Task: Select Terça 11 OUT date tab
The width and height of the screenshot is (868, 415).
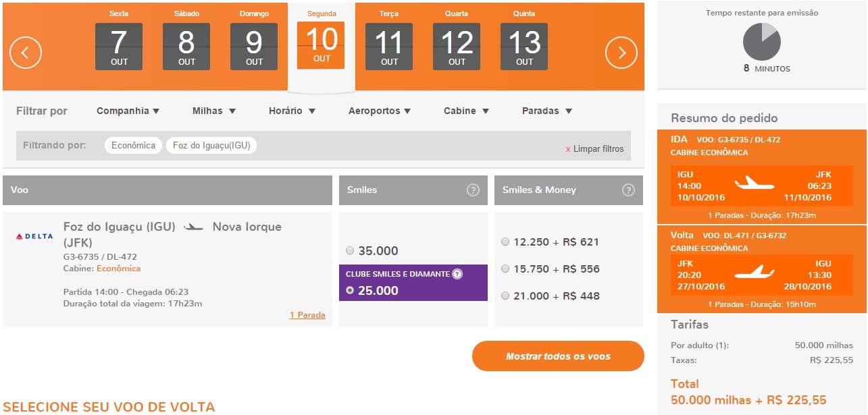Action: pos(389,40)
